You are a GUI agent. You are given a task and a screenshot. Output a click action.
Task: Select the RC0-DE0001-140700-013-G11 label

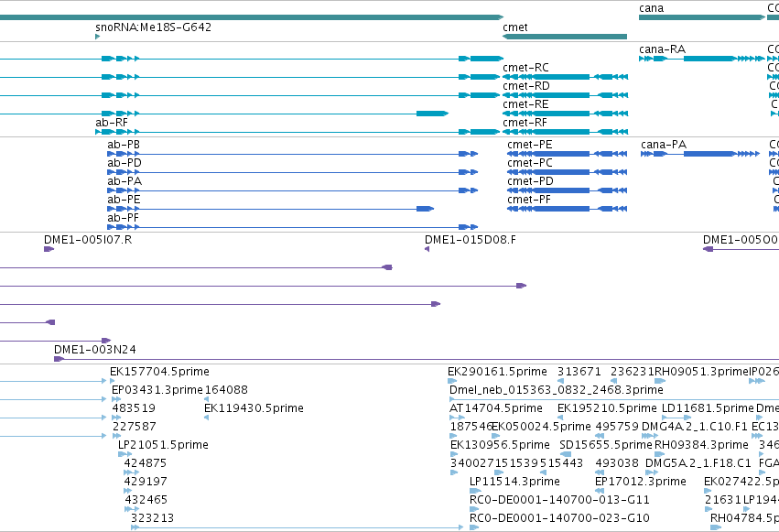tap(559, 499)
